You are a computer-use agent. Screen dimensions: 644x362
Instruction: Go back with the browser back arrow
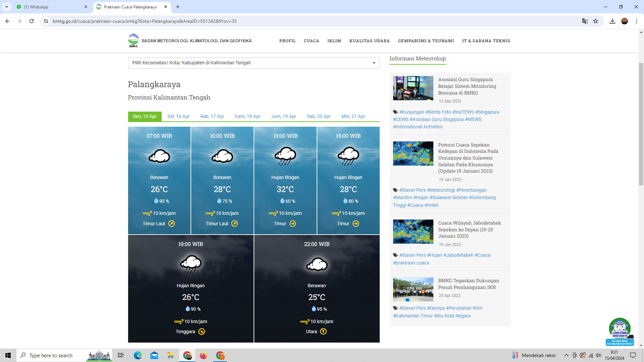(7, 21)
